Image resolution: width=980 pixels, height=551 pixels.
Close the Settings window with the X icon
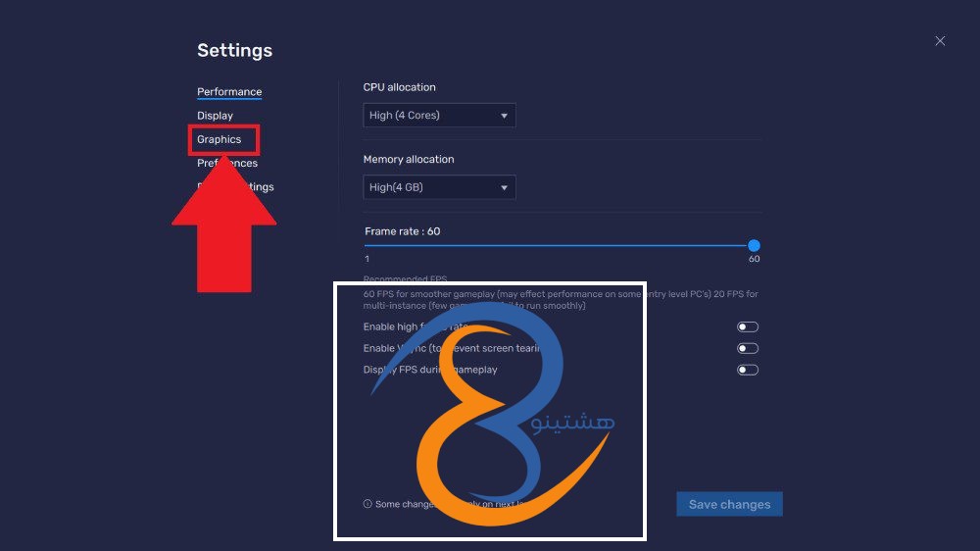click(940, 41)
